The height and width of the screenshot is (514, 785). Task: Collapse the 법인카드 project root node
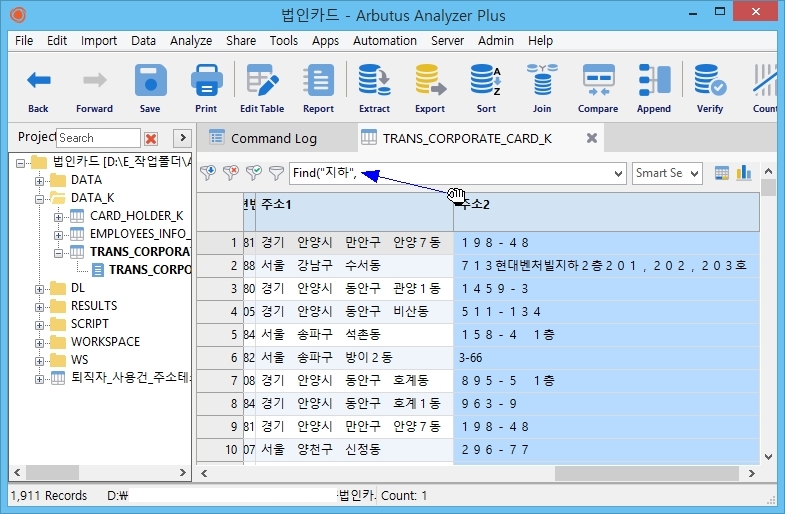(21, 163)
